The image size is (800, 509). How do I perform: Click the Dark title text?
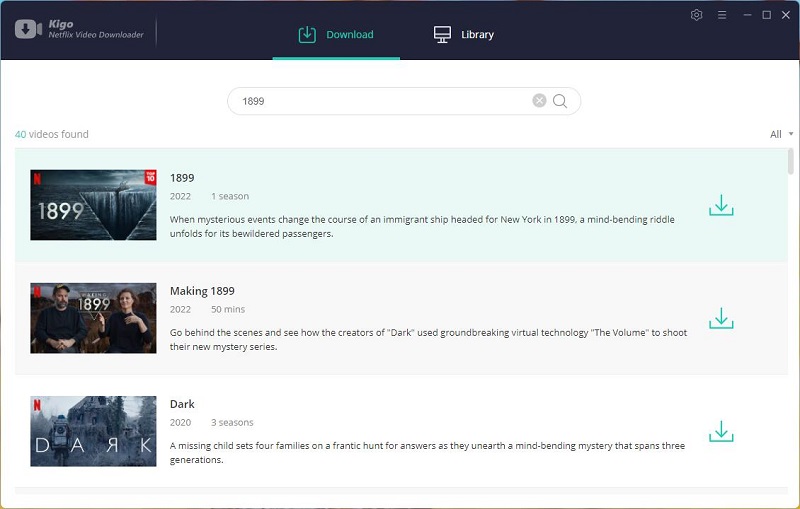(182, 404)
